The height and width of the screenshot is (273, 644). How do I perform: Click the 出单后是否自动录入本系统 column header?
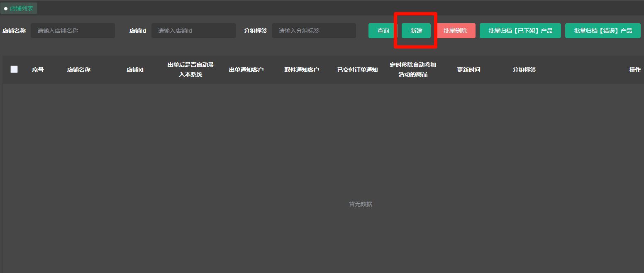pos(190,70)
